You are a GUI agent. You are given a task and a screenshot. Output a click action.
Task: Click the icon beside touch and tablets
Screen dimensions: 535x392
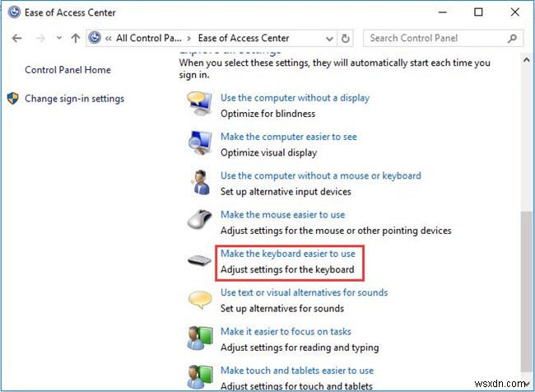click(x=200, y=376)
